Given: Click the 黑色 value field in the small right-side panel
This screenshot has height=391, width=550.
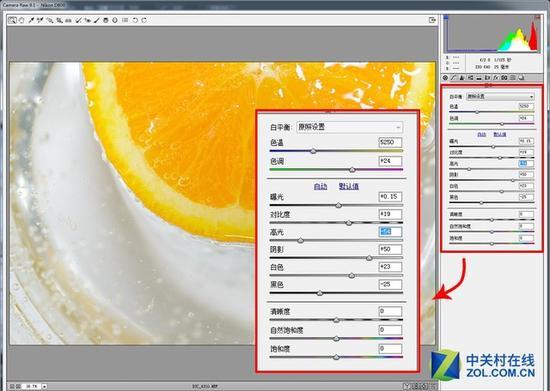Looking at the screenshot, I should click(x=526, y=197).
